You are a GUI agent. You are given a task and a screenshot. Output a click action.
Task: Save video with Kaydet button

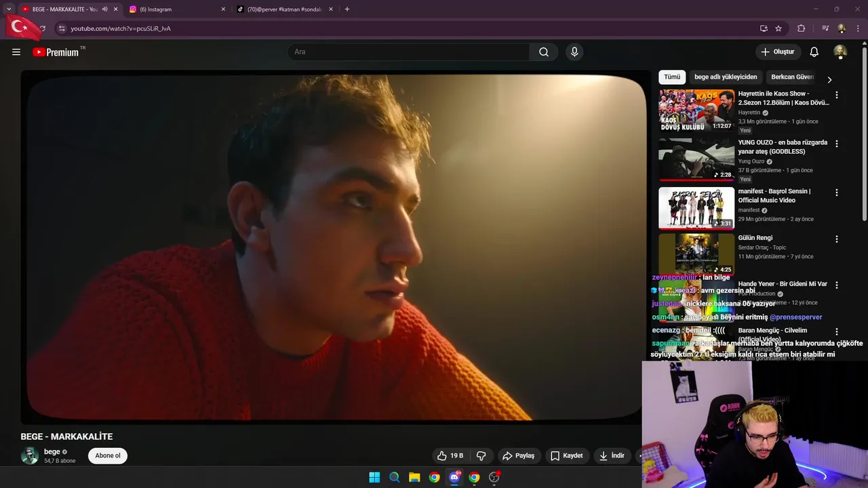[567, 456]
